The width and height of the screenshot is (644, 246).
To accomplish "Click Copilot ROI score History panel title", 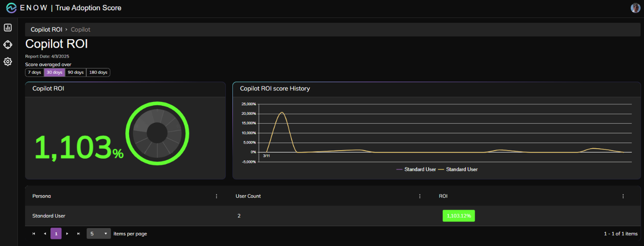I will pyautogui.click(x=275, y=88).
